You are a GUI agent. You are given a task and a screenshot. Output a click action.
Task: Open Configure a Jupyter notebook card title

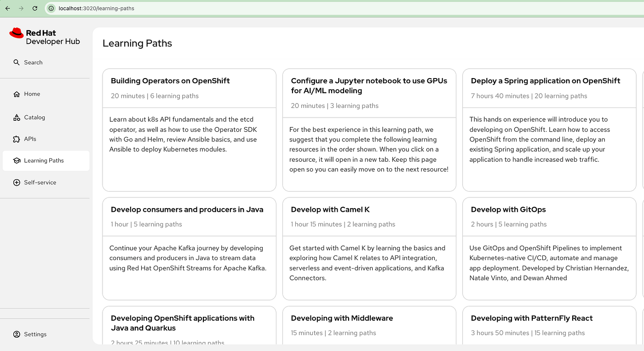point(369,86)
